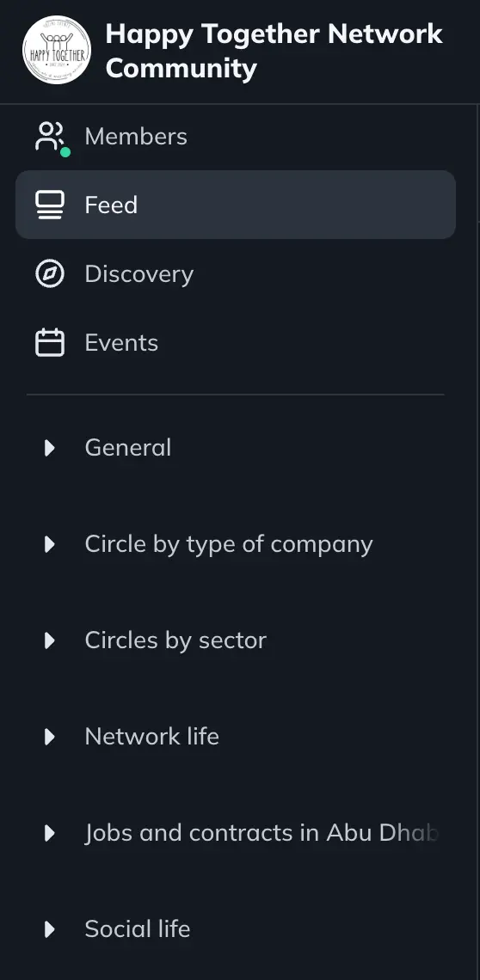Expand Circle by type of company arrow
Screen dimensions: 480x980
[49, 544]
